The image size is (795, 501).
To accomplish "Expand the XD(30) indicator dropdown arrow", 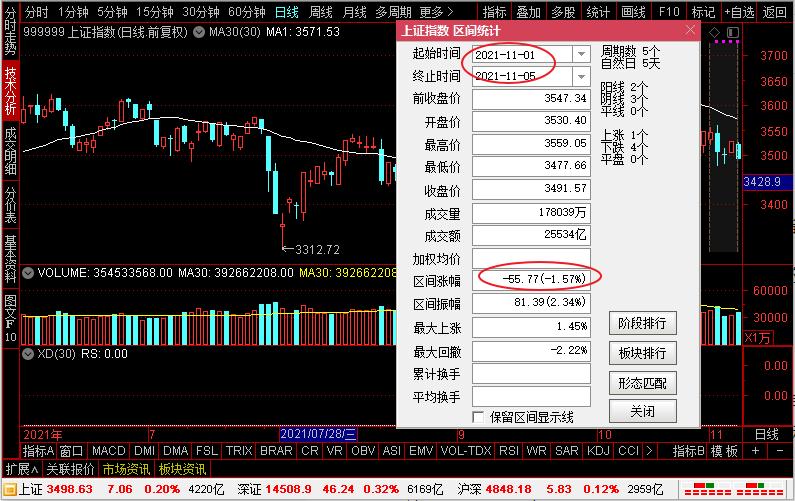I will [x=28, y=353].
